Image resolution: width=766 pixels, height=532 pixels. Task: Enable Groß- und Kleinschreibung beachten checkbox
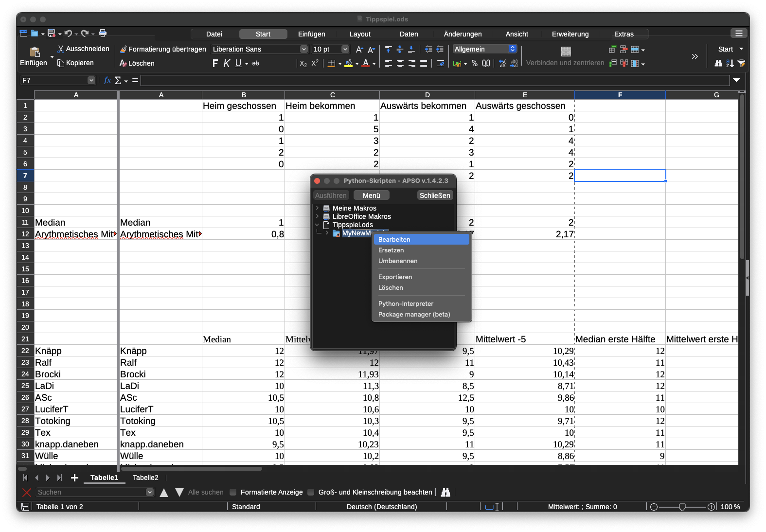[311, 492]
